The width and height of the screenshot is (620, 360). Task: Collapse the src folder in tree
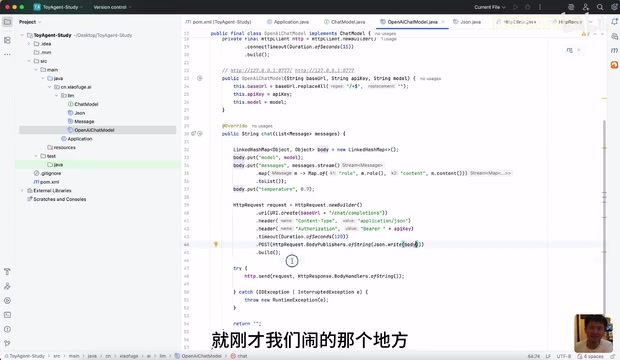click(x=29, y=61)
